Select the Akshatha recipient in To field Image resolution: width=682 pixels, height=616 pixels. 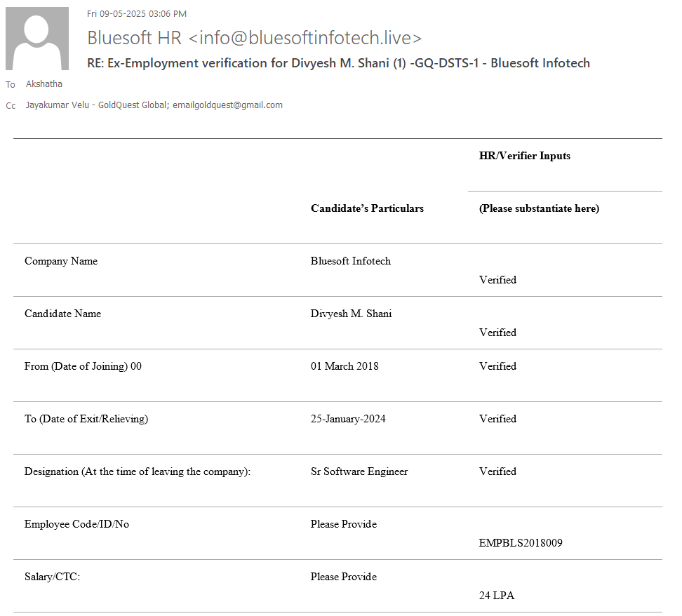coord(44,84)
